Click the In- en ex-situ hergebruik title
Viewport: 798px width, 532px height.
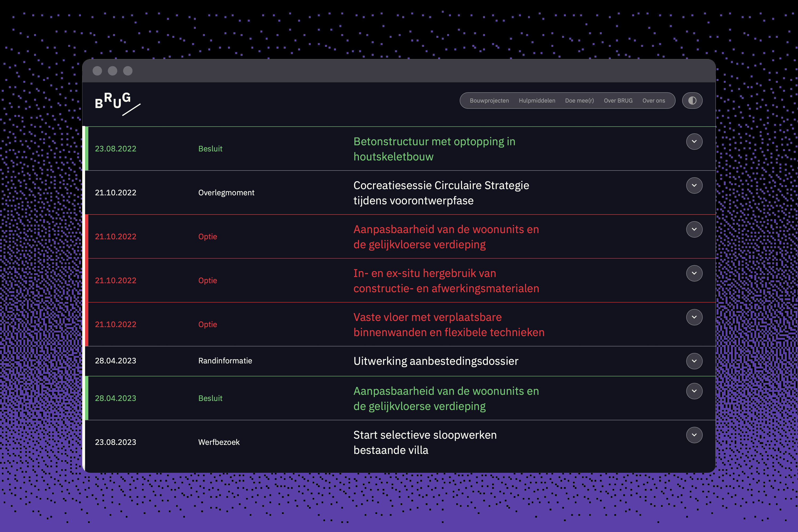click(446, 281)
